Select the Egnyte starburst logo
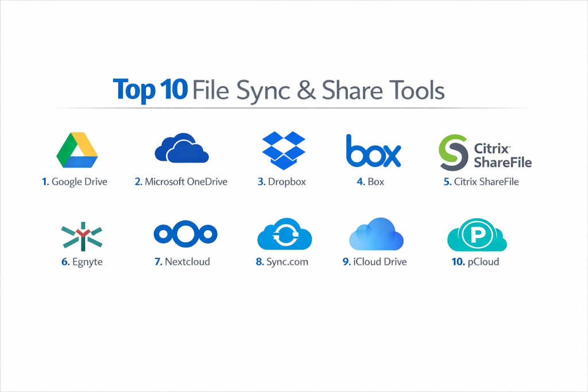Viewport: 588px width, 392px height. tap(81, 235)
